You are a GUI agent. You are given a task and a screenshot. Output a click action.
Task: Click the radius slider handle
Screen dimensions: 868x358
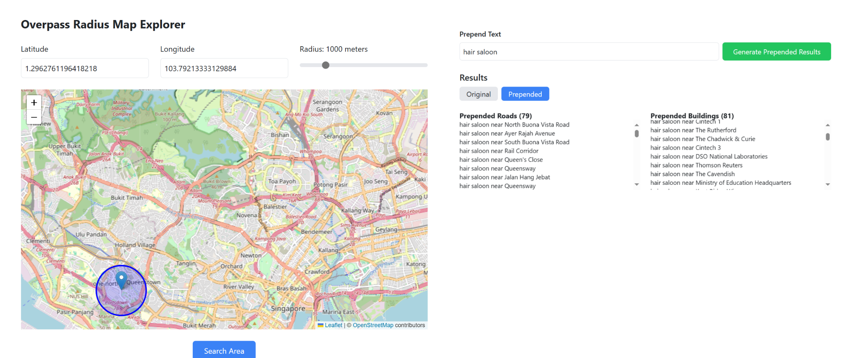(325, 65)
